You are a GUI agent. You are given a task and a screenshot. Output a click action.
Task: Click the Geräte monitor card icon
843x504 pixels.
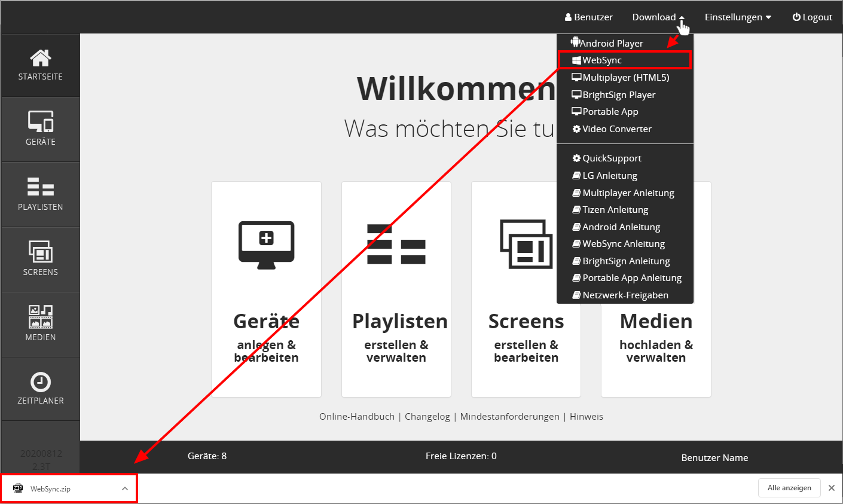tap(266, 242)
